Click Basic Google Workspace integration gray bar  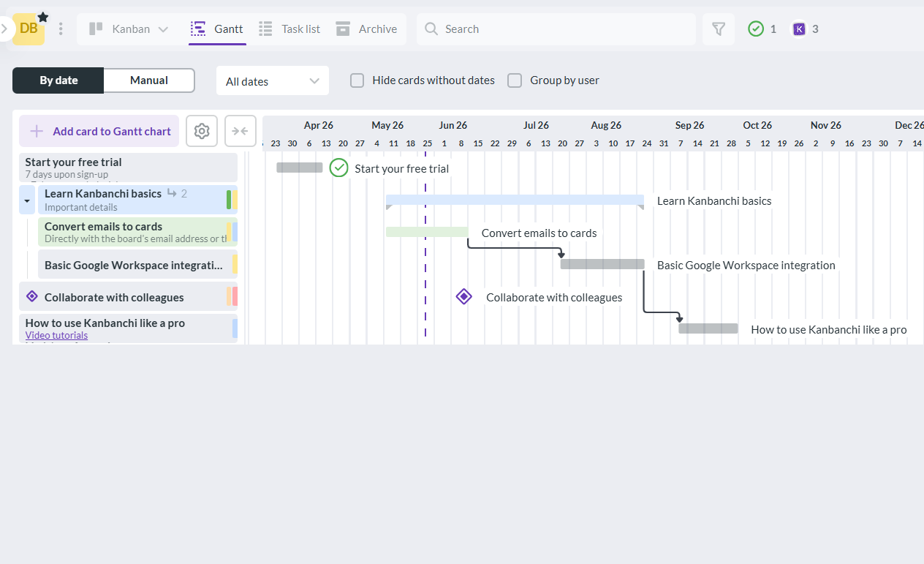click(x=602, y=264)
